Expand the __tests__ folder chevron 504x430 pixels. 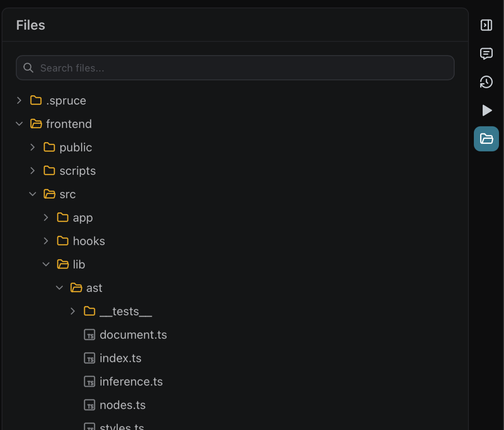73,311
